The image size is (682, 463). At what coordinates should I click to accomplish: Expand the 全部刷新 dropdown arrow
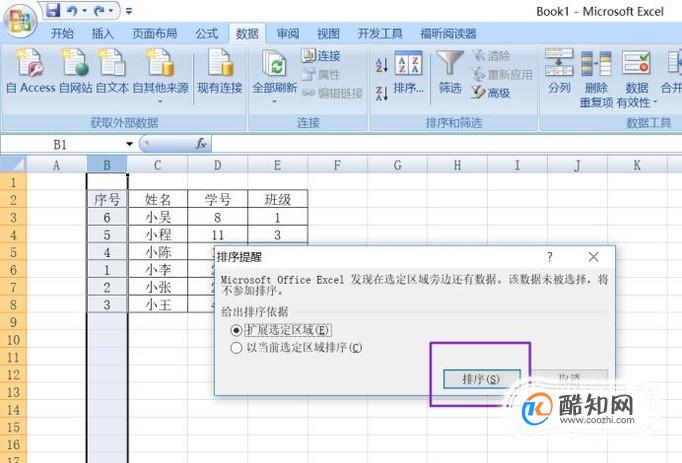point(274,101)
